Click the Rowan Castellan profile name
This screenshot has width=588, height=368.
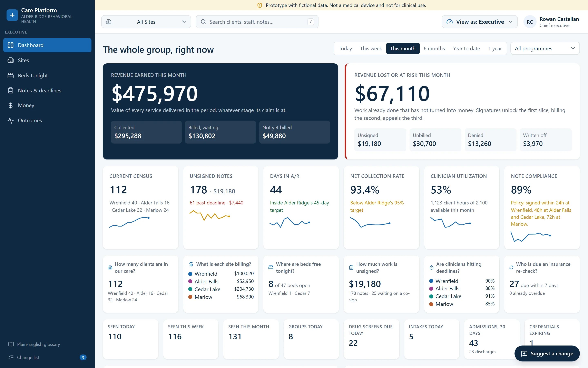point(559,19)
